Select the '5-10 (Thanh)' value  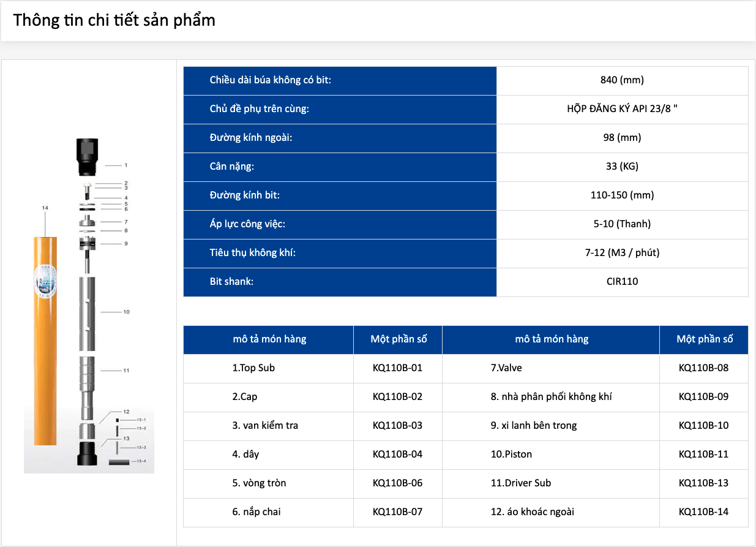tap(622, 224)
